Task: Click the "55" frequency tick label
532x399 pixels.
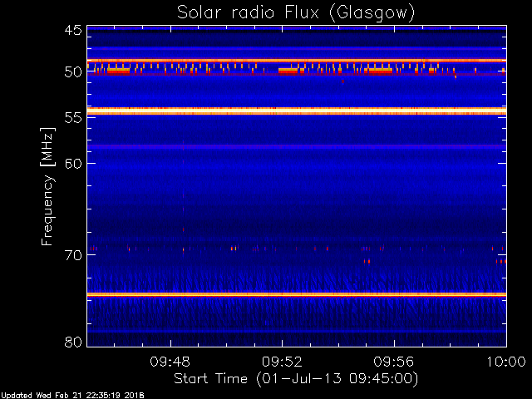Action: (73, 118)
